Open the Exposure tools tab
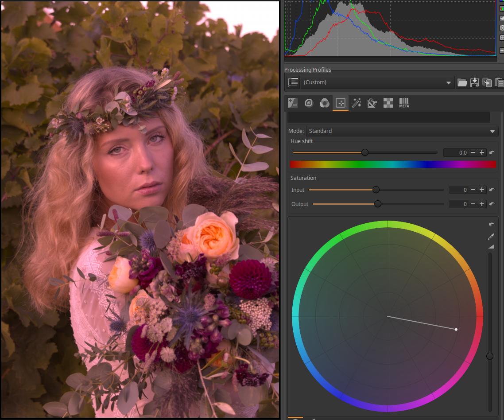This screenshot has height=420, width=504. point(292,103)
